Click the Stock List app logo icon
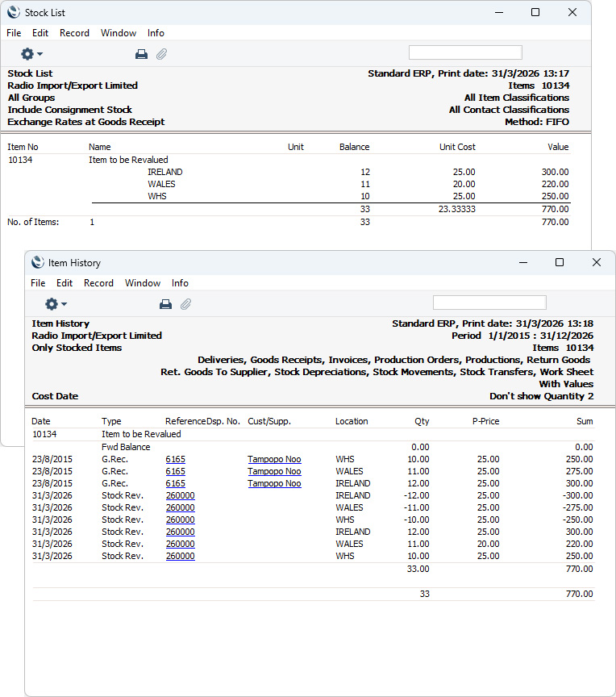The width and height of the screenshot is (616, 697). pyautogui.click(x=14, y=12)
